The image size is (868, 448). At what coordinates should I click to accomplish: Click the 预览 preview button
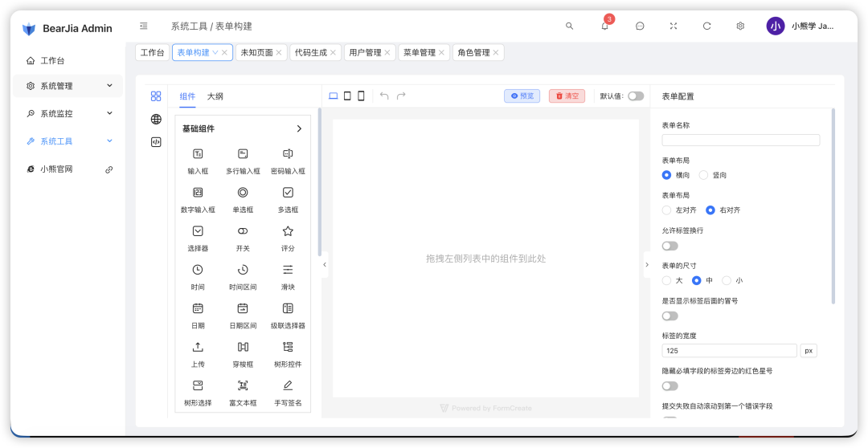pyautogui.click(x=522, y=96)
